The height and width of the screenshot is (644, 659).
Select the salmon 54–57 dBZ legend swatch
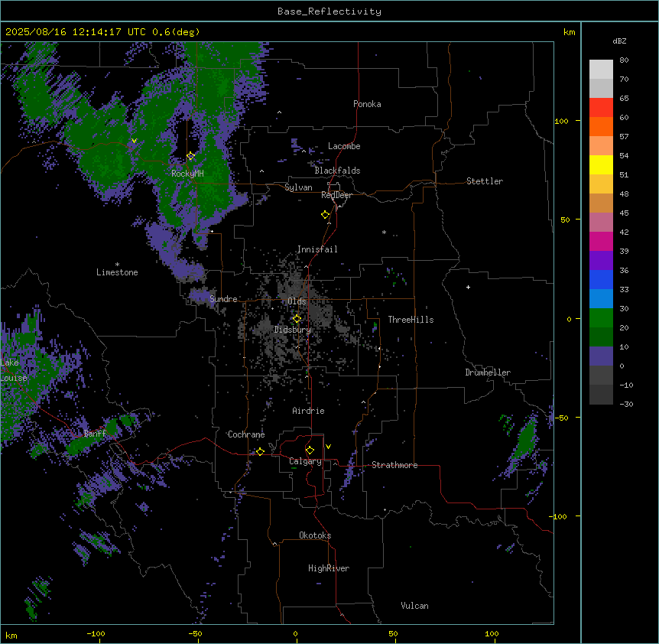pyautogui.click(x=601, y=146)
